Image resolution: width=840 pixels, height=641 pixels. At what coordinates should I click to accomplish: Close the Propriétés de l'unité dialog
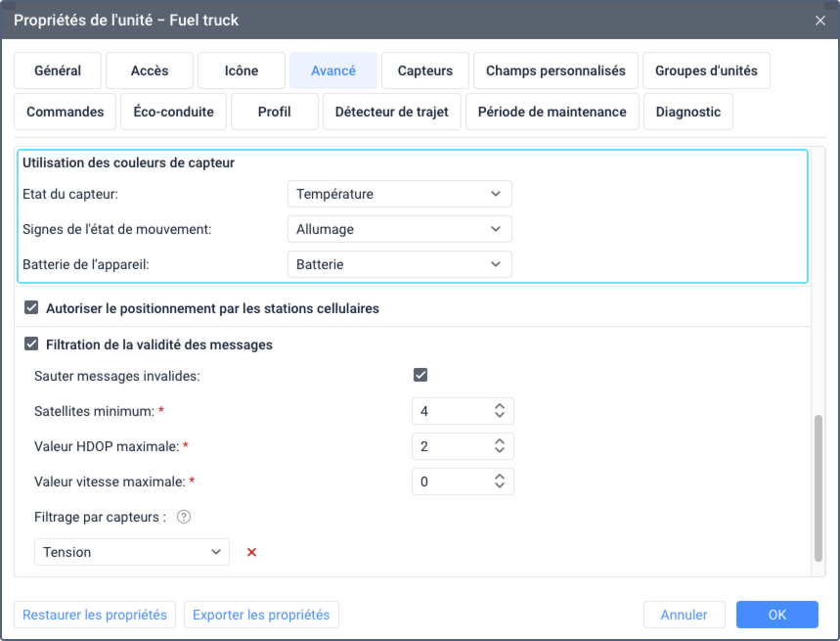point(819,20)
